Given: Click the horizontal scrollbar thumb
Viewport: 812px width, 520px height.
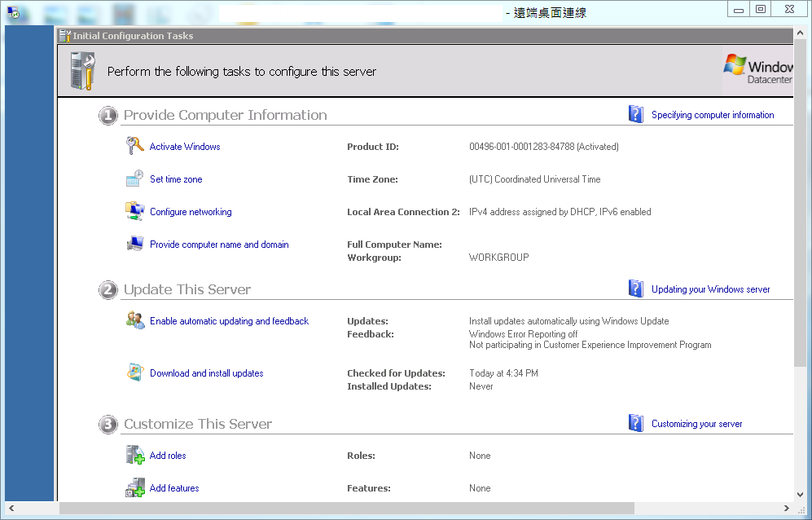Looking at the screenshot, I should coord(346,508).
